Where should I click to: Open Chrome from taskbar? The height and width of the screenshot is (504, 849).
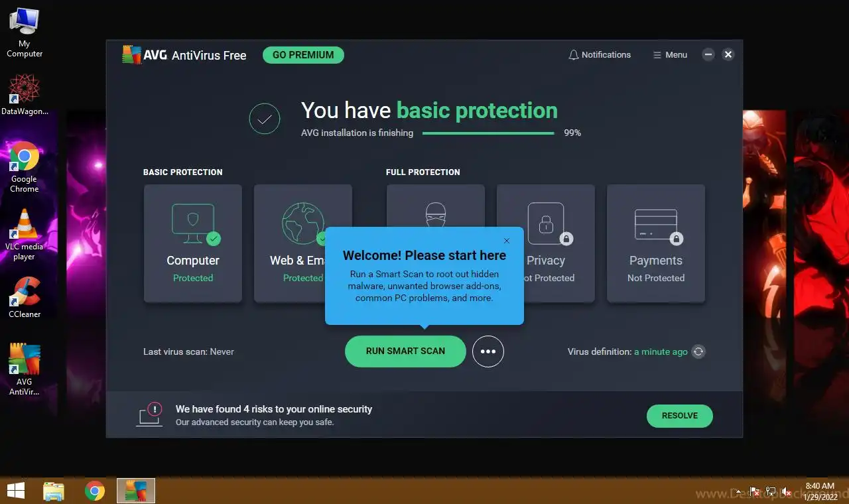coord(95,491)
